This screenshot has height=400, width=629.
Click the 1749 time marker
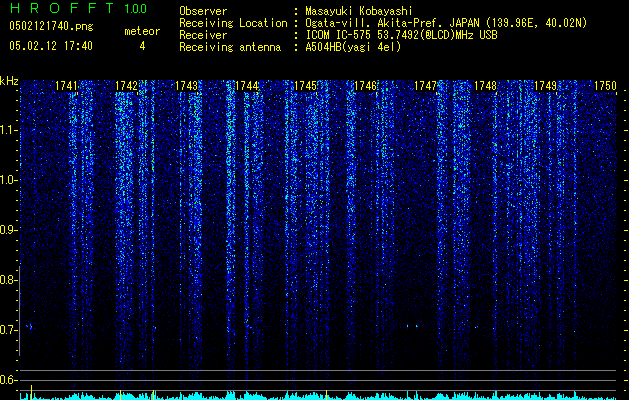point(545,86)
